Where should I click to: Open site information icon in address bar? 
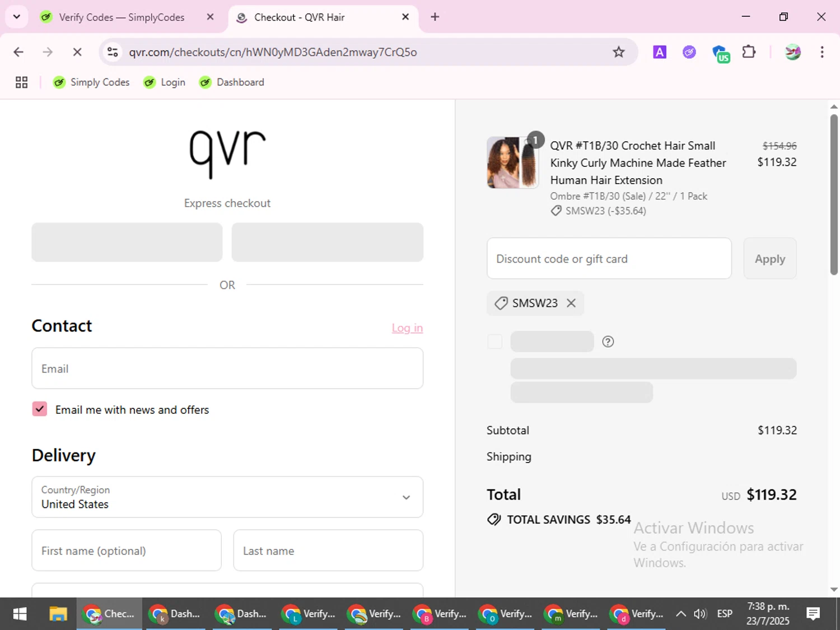(x=113, y=52)
